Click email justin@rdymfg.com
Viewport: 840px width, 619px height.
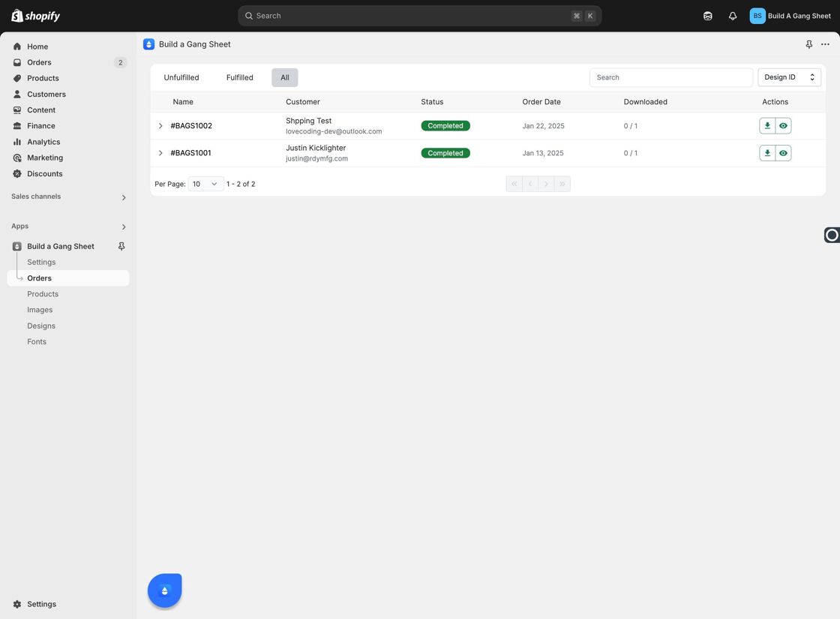(316, 158)
